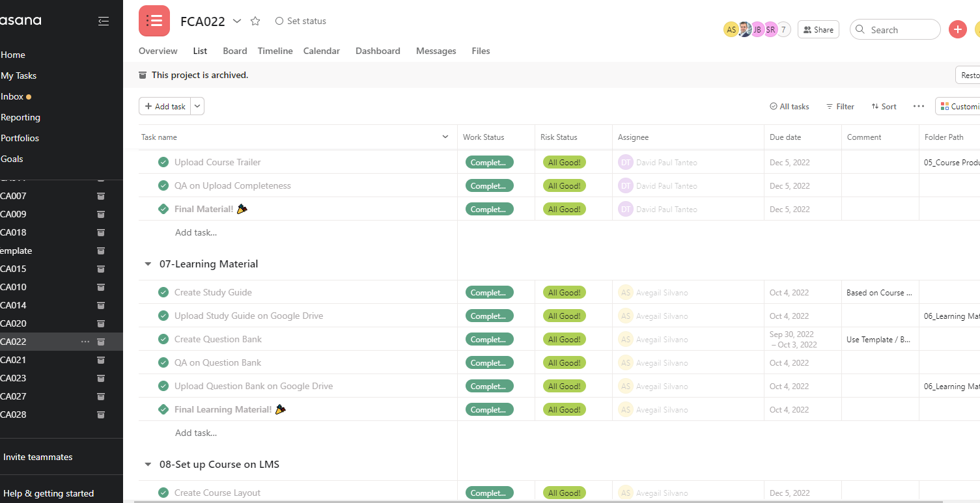Image resolution: width=980 pixels, height=503 pixels.
Task: Focus the Search field
Action: [895, 29]
